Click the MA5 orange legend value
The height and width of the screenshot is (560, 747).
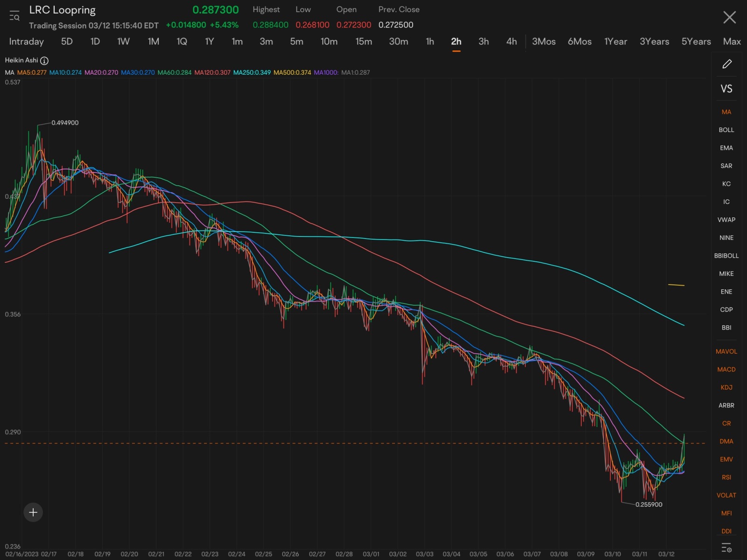(x=32, y=72)
